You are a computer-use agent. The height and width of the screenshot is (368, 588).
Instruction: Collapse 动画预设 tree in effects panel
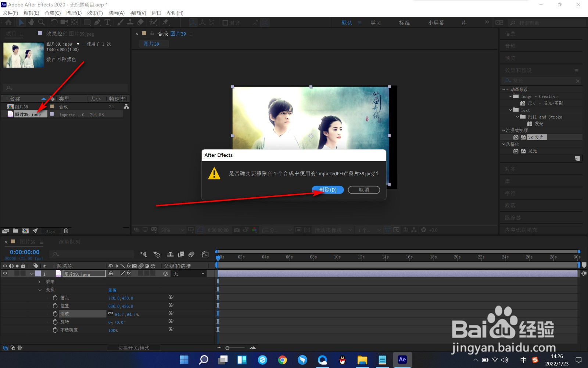tap(503, 89)
